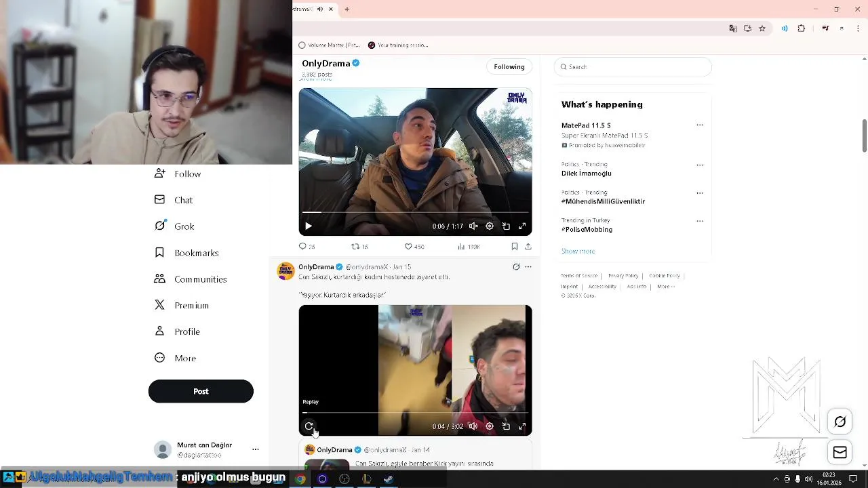Open more options for MatePad 11.5 S
This screenshot has width=868, height=488.
point(700,125)
